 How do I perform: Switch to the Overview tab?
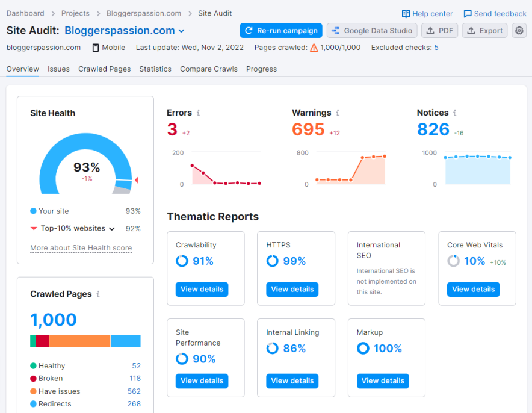coord(23,69)
